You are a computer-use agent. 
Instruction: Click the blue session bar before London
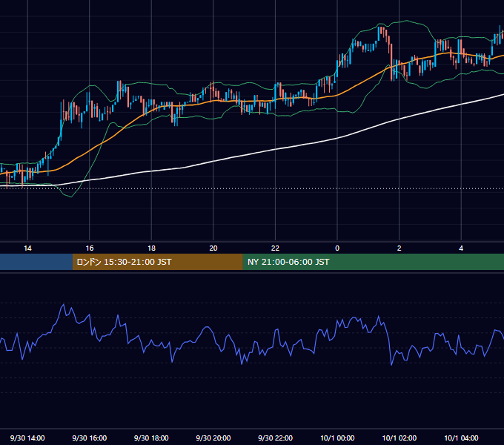[36, 262]
